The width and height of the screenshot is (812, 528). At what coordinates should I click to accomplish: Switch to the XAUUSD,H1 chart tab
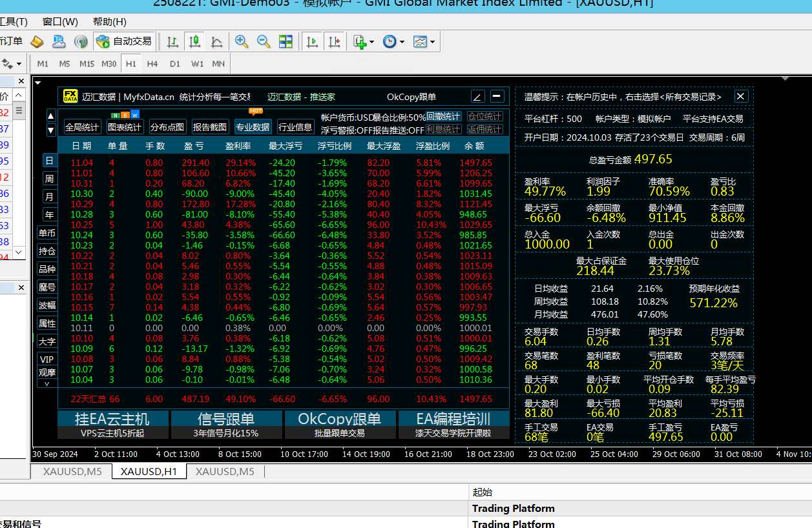pyautogui.click(x=149, y=472)
